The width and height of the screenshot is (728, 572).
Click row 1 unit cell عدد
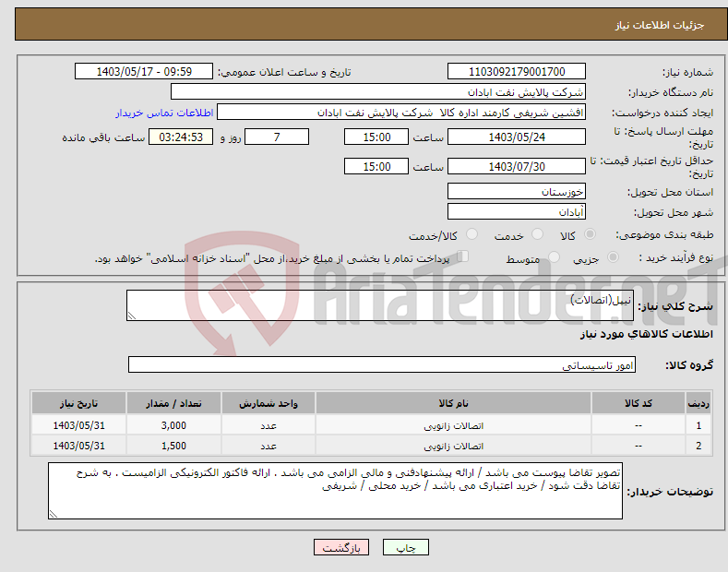(x=269, y=424)
